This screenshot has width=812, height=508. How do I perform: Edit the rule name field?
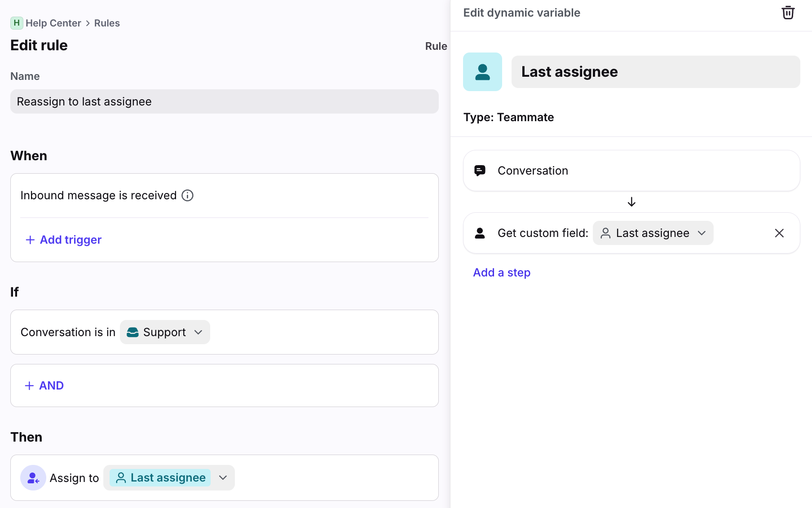click(x=224, y=101)
